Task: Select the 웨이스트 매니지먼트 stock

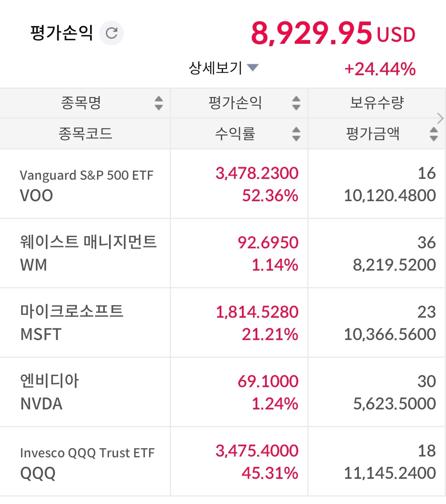Action: point(88,242)
